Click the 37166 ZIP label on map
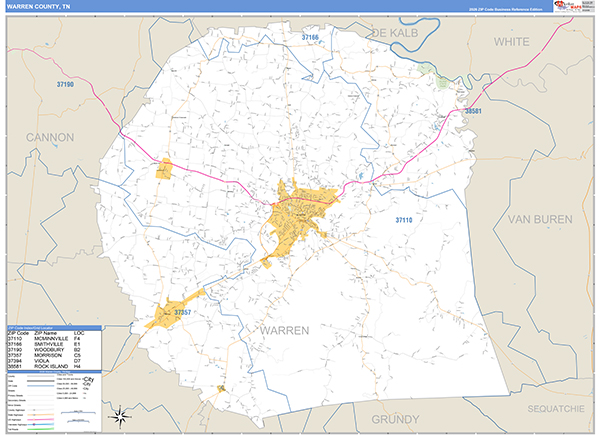This screenshot has height=435, width=600. (x=310, y=37)
